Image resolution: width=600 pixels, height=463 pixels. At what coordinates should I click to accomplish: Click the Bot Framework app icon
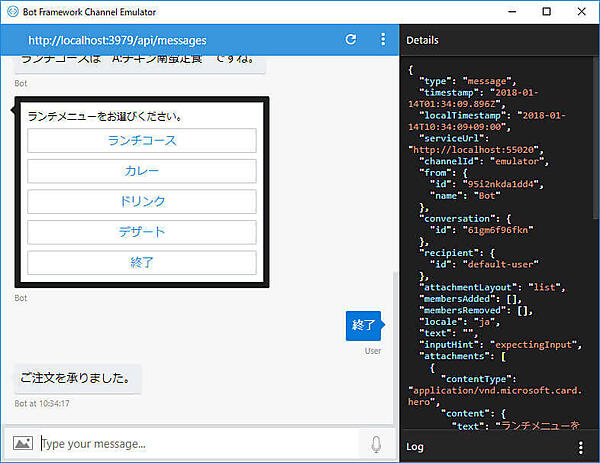tap(11, 11)
